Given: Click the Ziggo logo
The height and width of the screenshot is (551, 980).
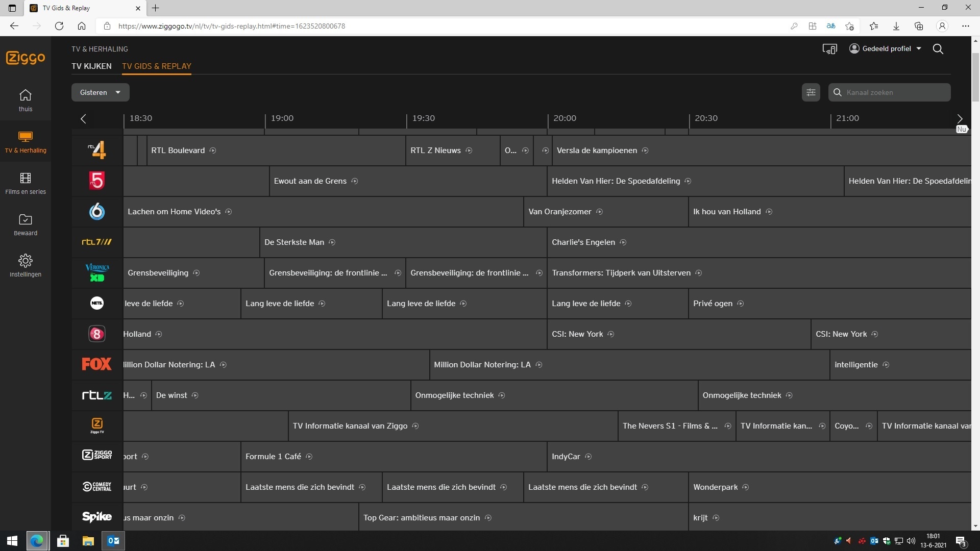Looking at the screenshot, I should [26, 58].
